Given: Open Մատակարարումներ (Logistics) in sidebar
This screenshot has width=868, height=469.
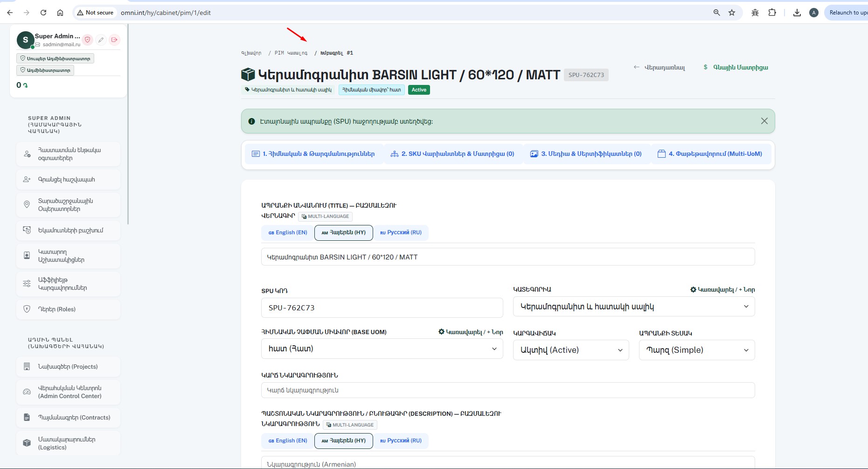Looking at the screenshot, I should click(68, 443).
